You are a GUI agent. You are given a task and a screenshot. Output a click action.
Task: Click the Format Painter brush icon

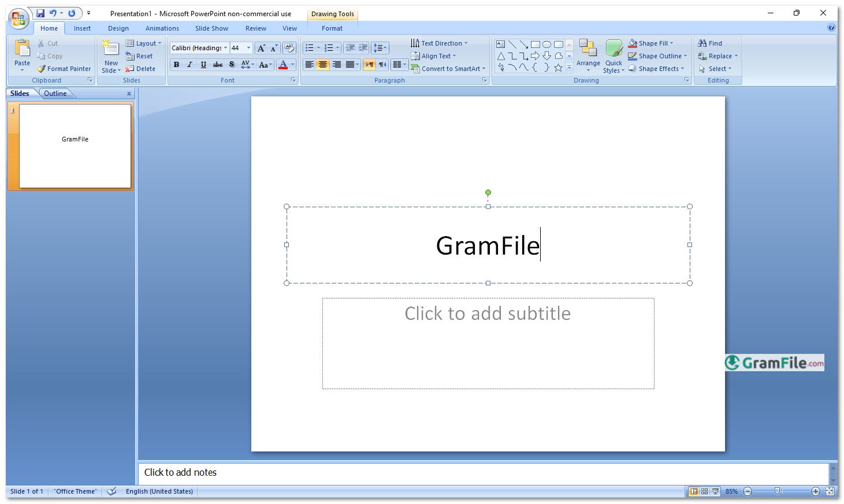pos(41,69)
